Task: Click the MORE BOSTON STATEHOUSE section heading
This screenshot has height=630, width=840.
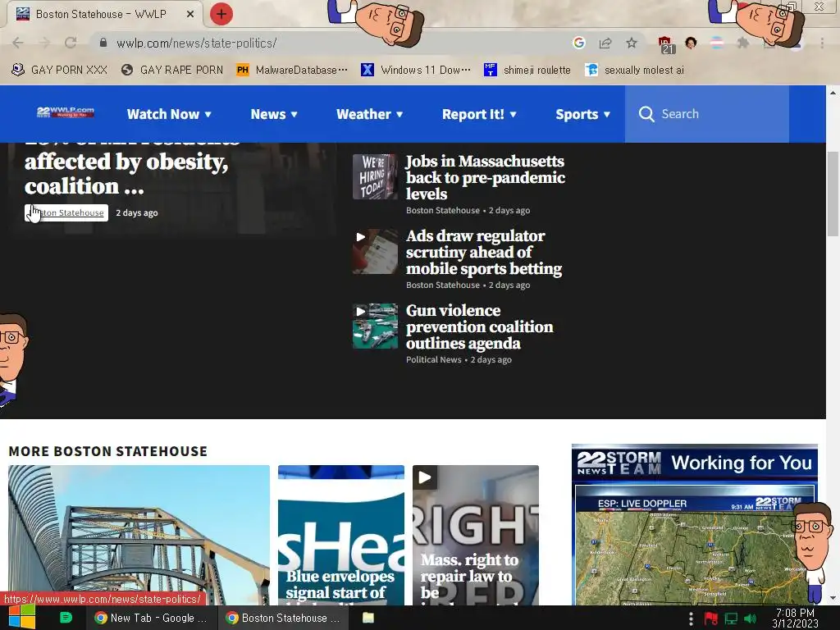Action: (x=107, y=451)
